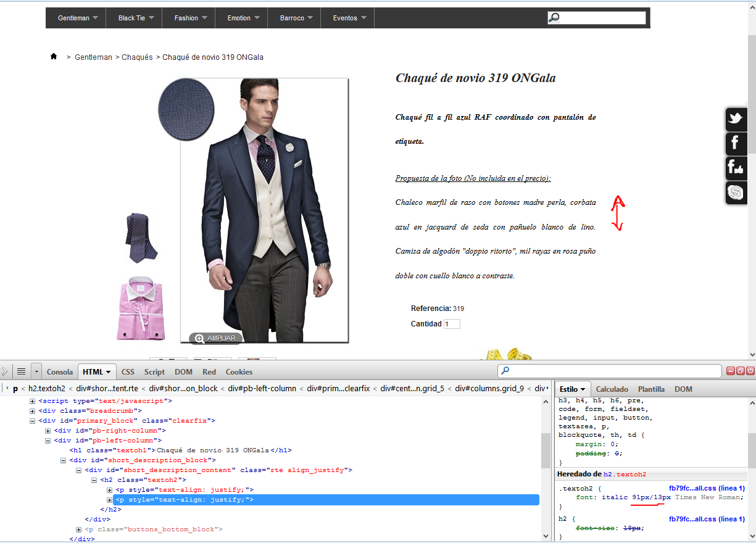Open the Gentleman dropdown menu
756x543 pixels.
[x=78, y=18]
